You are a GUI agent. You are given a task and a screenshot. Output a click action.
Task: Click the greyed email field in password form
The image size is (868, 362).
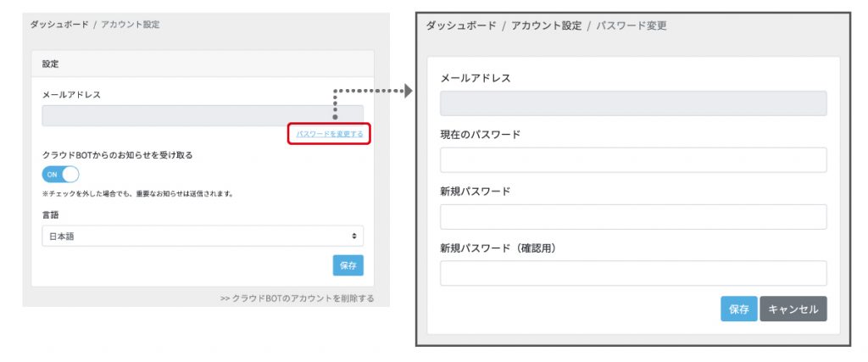[x=632, y=103]
